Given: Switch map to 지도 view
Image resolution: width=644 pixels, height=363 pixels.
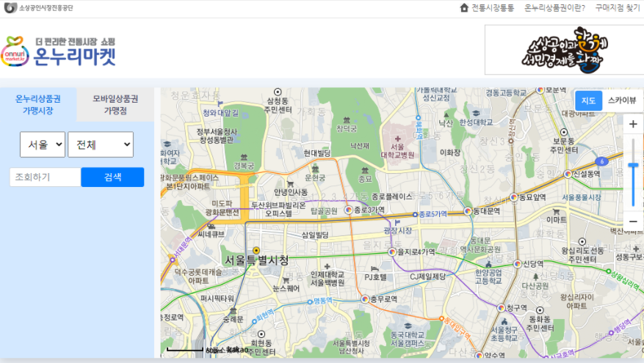Looking at the screenshot, I should tap(588, 100).
